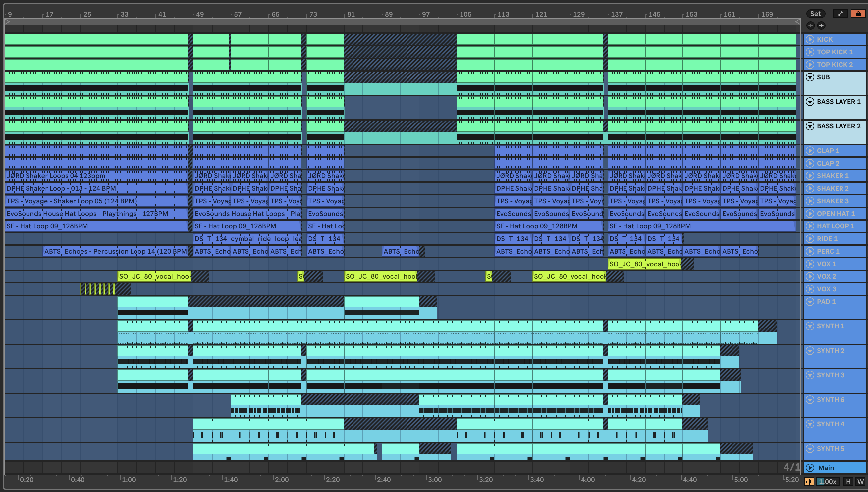Click the unfold icon on the Main track
The image size is (868, 492).
[x=810, y=468]
